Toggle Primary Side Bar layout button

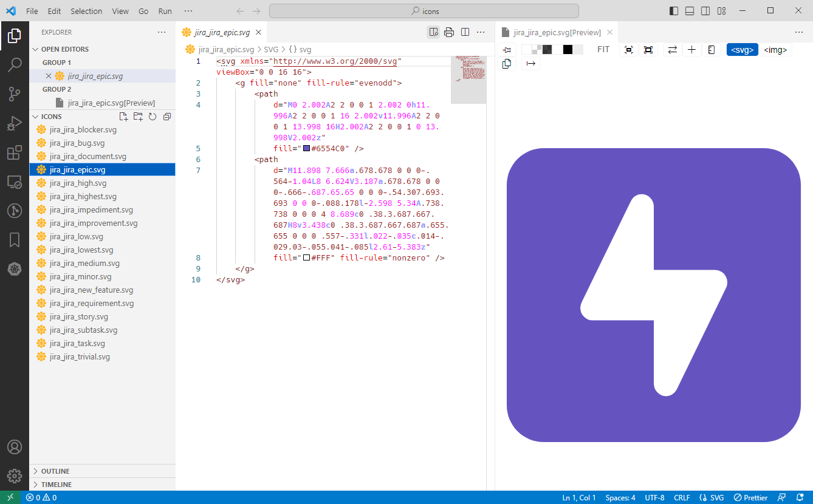coord(674,11)
